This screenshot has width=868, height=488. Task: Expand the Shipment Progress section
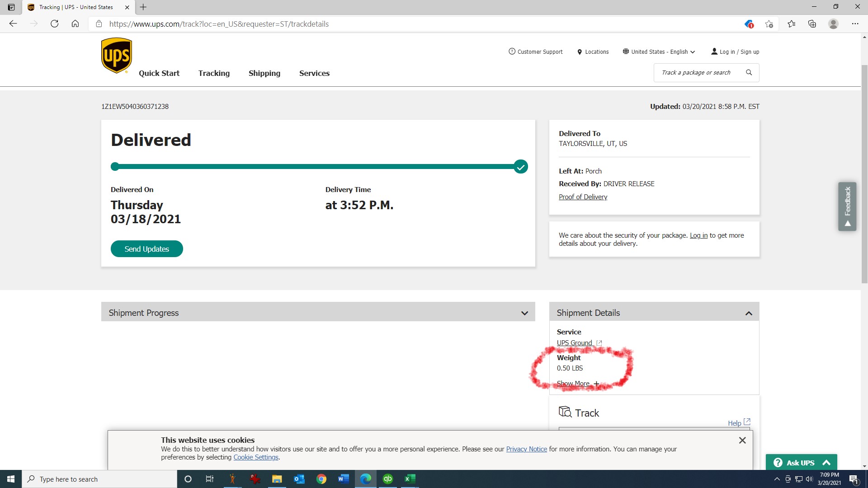click(x=524, y=313)
